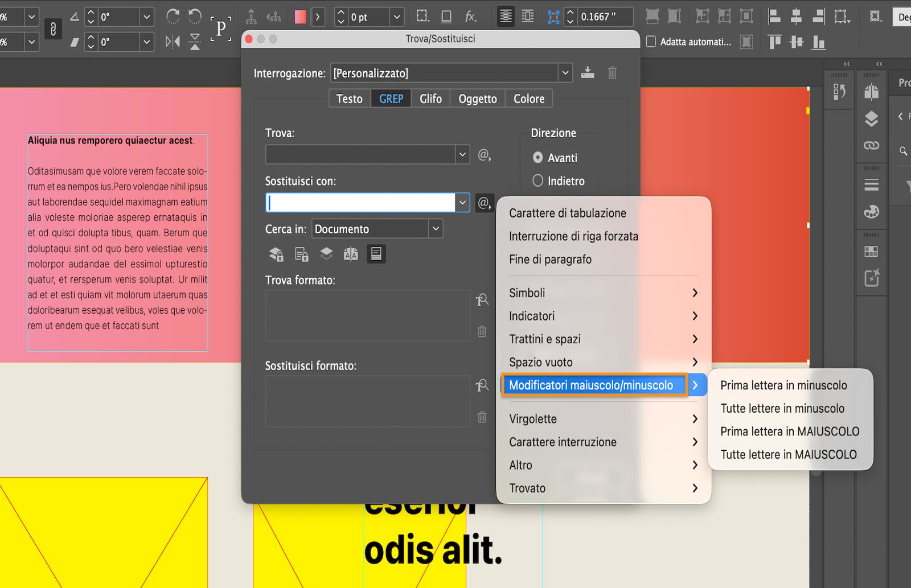Rotate 90° clockwise icon

click(173, 16)
